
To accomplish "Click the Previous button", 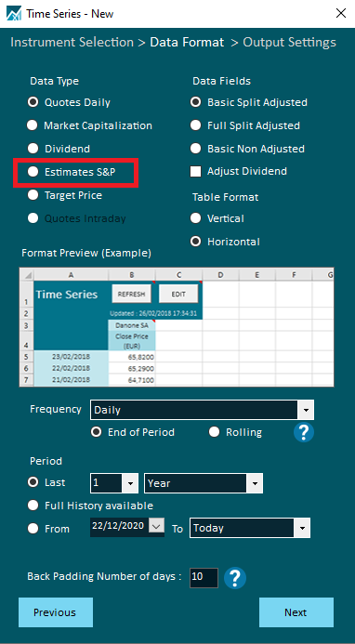I will click(x=56, y=612).
